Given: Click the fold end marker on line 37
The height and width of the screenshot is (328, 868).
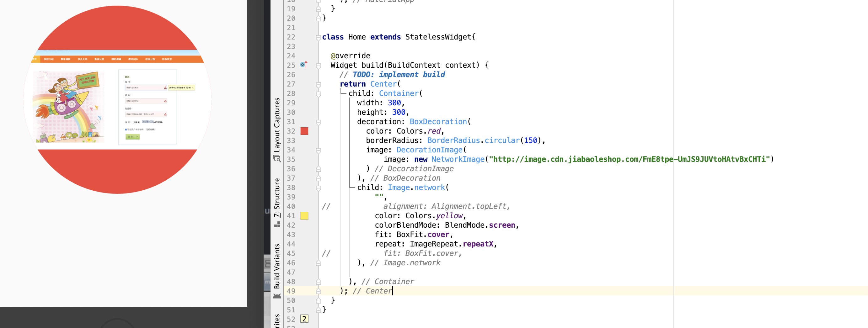Looking at the screenshot, I should 319,178.
